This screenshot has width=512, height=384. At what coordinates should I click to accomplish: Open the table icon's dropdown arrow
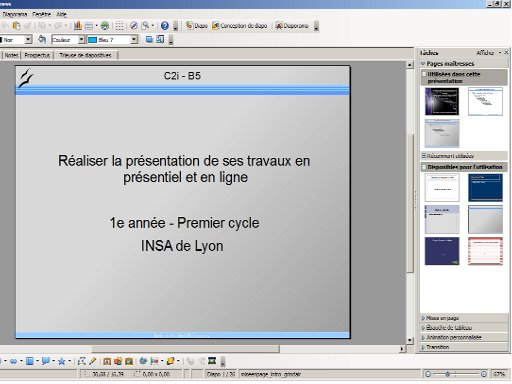coord(96,26)
